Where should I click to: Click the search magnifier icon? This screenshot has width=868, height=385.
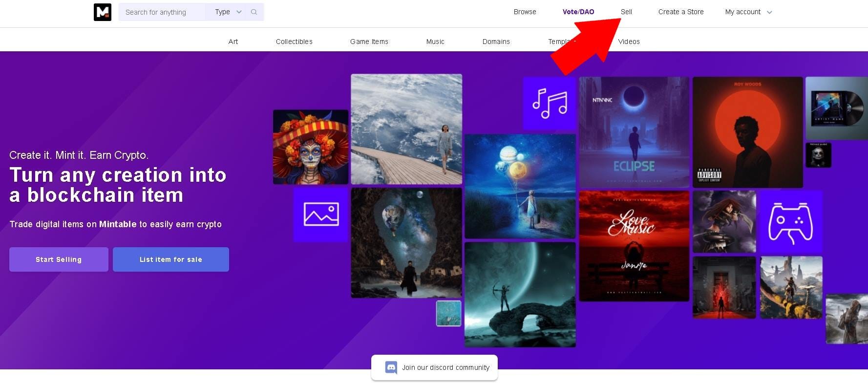click(254, 12)
